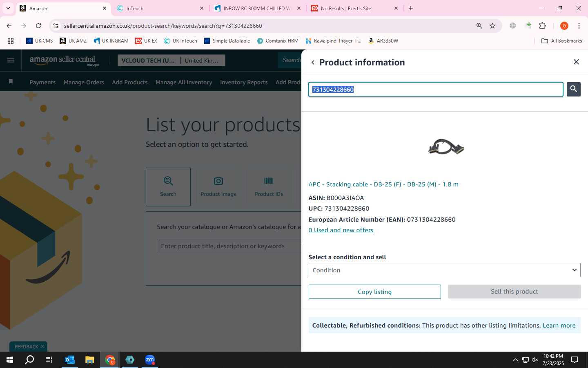Select the Product IDs barcode option

(269, 186)
